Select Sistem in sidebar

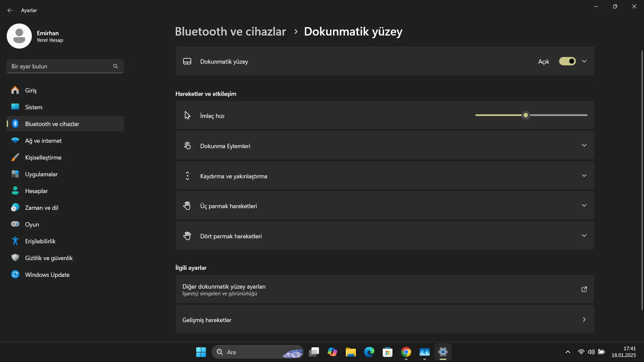click(x=65, y=107)
